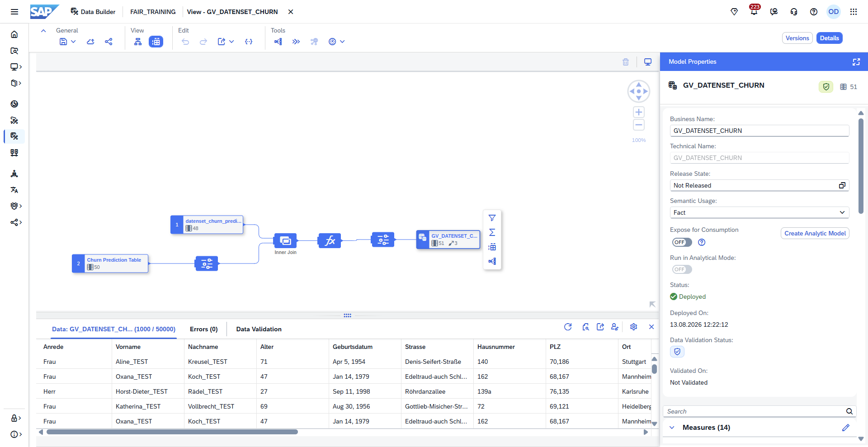
Task: Open the help question mark in header
Action: click(814, 12)
